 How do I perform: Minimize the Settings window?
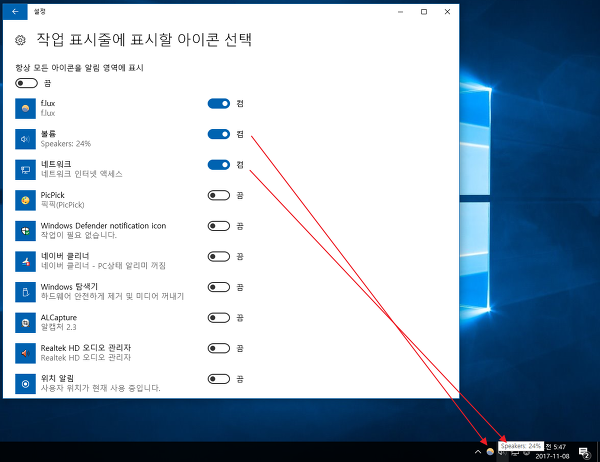coord(401,12)
